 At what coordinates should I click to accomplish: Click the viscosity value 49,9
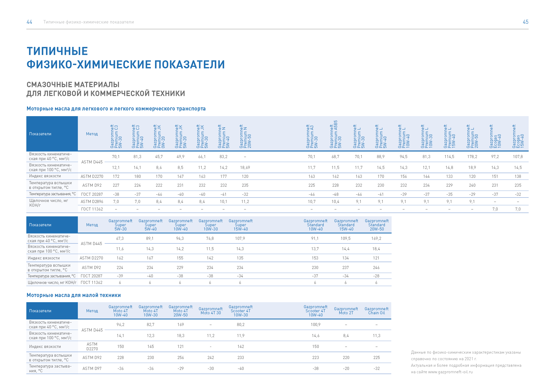click(x=180, y=157)
